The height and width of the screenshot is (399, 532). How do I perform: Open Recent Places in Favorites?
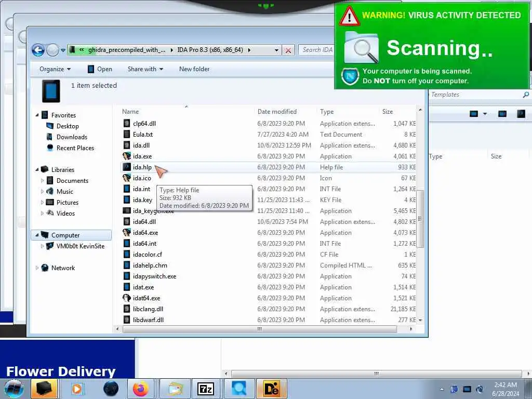point(75,148)
